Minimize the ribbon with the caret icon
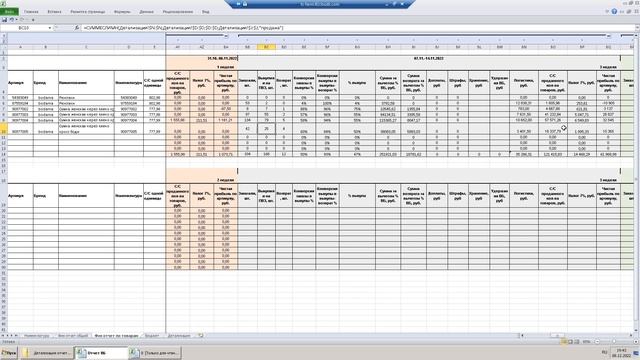 (x=607, y=11)
